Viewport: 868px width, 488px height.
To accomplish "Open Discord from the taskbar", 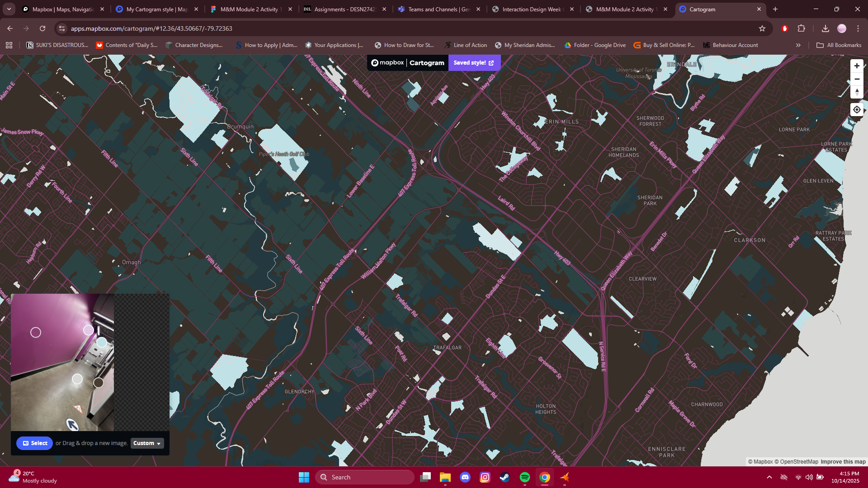I will click(465, 477).
